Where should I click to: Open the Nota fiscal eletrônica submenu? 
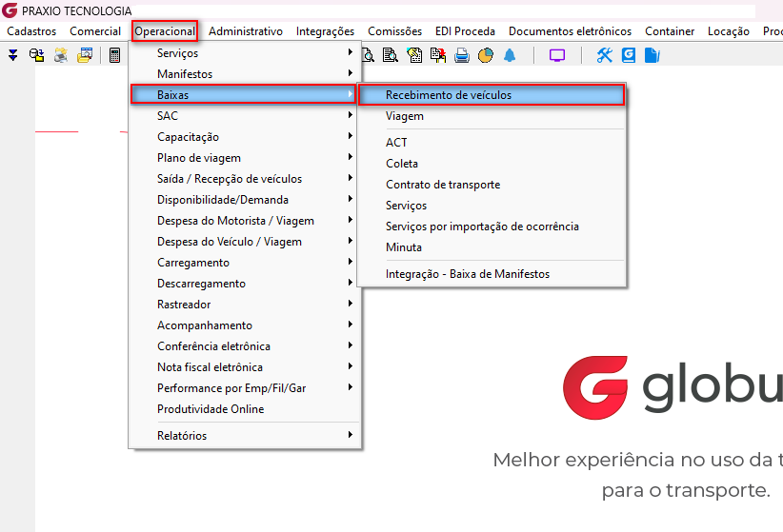pyautogui.click(x=245, y=367)
